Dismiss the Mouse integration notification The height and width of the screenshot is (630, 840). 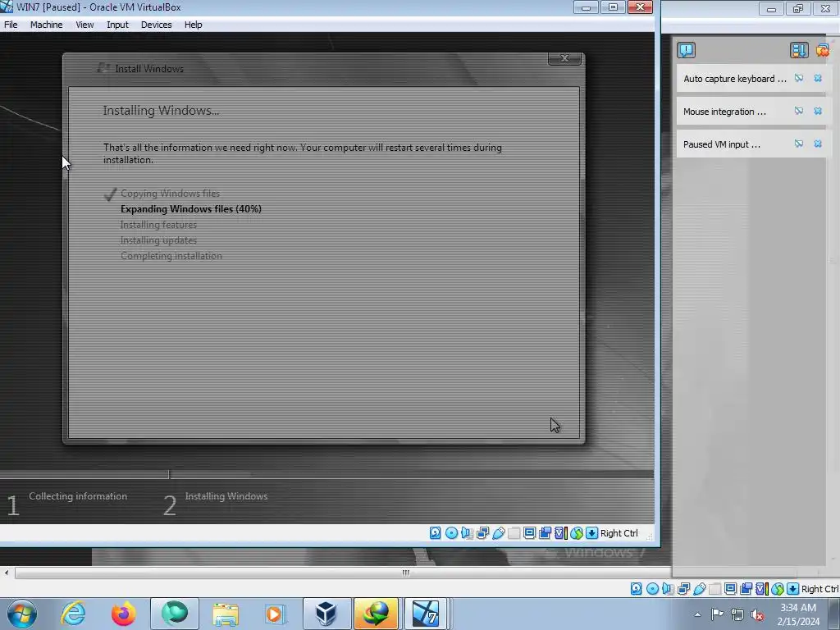tap(818, 111)
